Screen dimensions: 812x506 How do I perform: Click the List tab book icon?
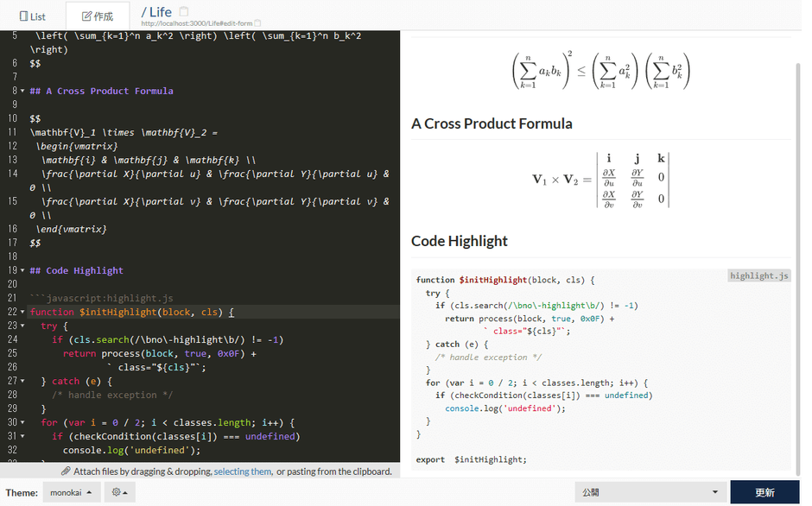[23, 16]
